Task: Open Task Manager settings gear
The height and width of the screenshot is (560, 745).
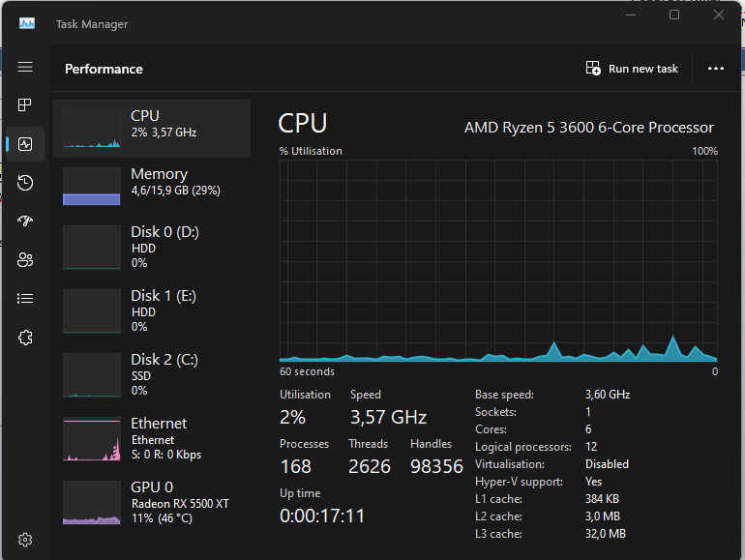Action: point(25,539)
